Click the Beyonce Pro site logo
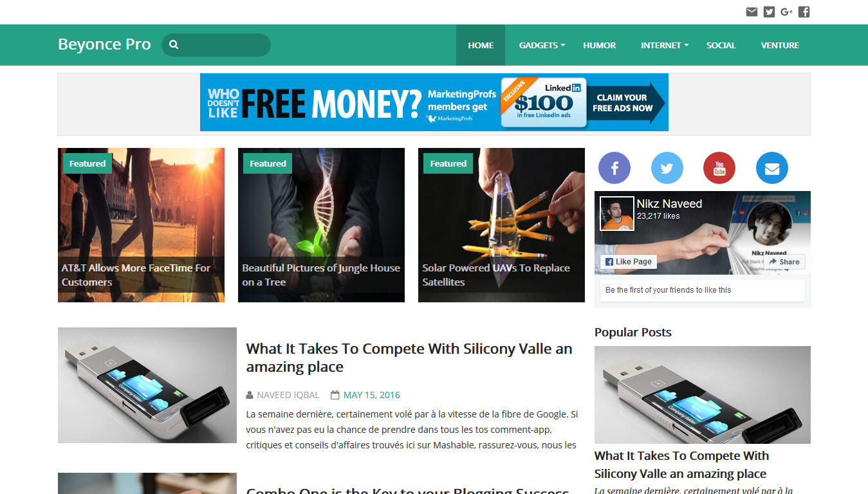 (x=104, y=44)
